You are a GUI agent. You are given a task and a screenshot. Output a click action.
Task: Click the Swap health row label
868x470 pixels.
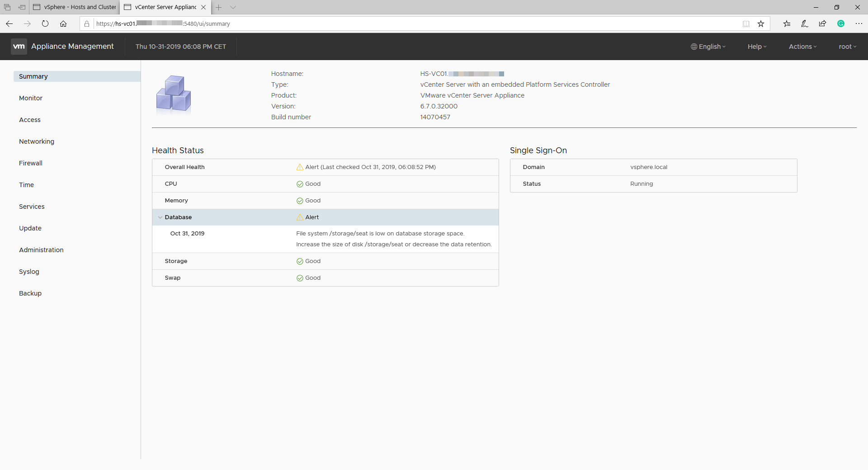pyautogui.click(x=173, y=278)
